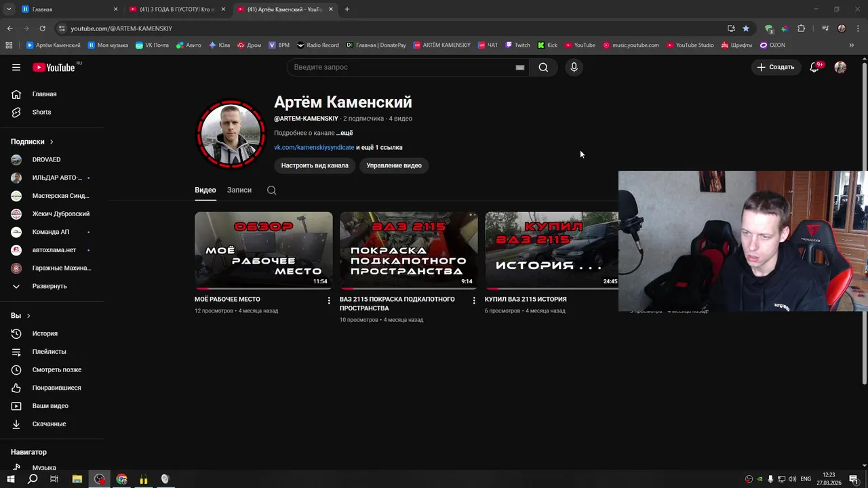Show и ещё 1 ссылка links
868x488 pixels.
(x=380, y=147)
